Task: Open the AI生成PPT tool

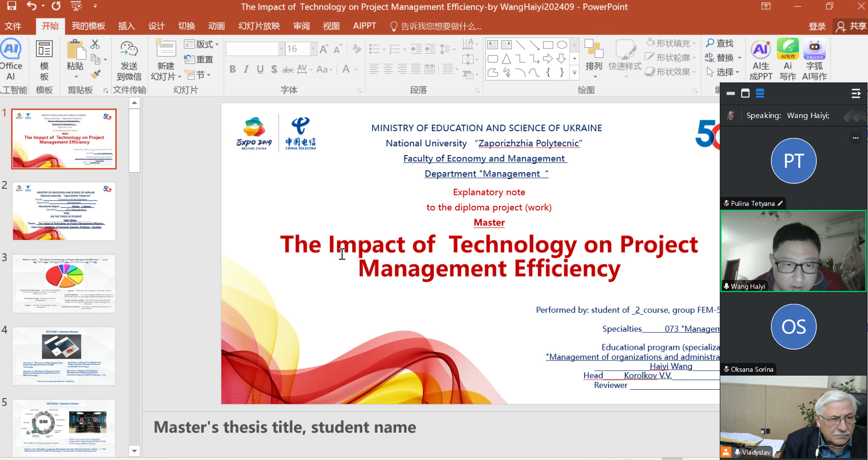Action: [x=761, y=60]
